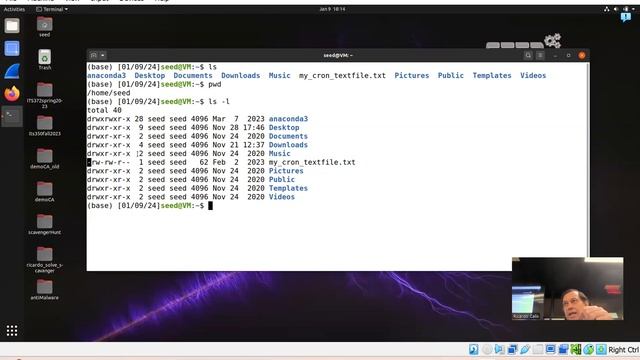
Task: Click VirtualBox CPU execution indicator
Action: click(x=576, y=349)
